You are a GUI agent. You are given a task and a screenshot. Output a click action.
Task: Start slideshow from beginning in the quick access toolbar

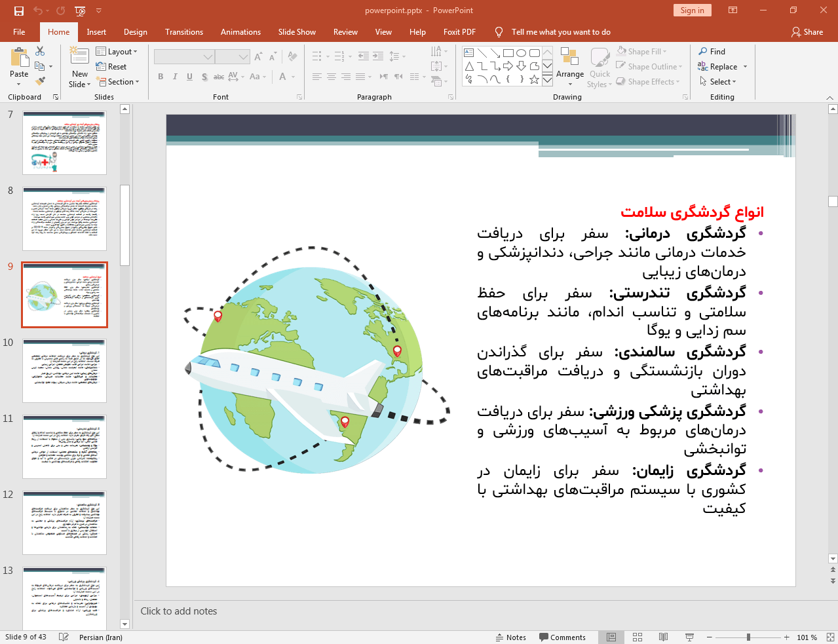(80, 10)
